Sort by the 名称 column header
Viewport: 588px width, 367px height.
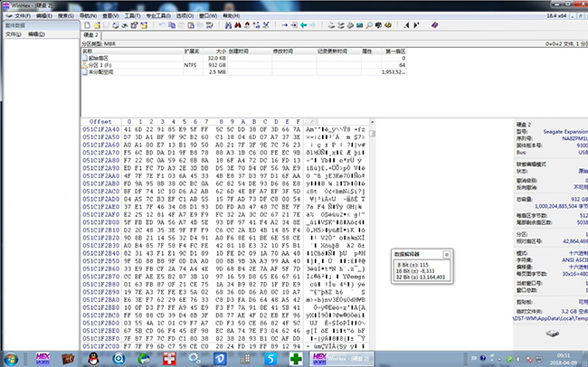point(132,51)
